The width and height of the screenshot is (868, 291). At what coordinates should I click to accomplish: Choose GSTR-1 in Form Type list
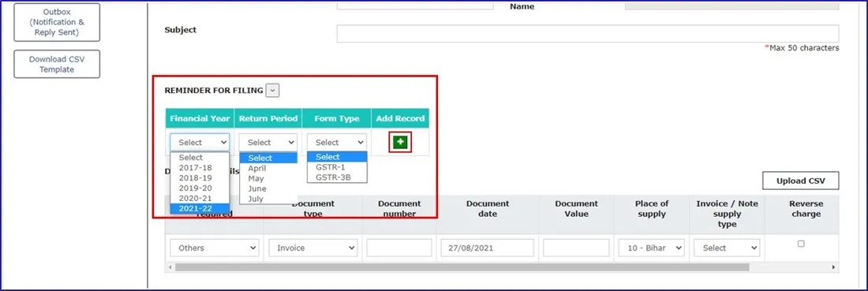[337, 167]
